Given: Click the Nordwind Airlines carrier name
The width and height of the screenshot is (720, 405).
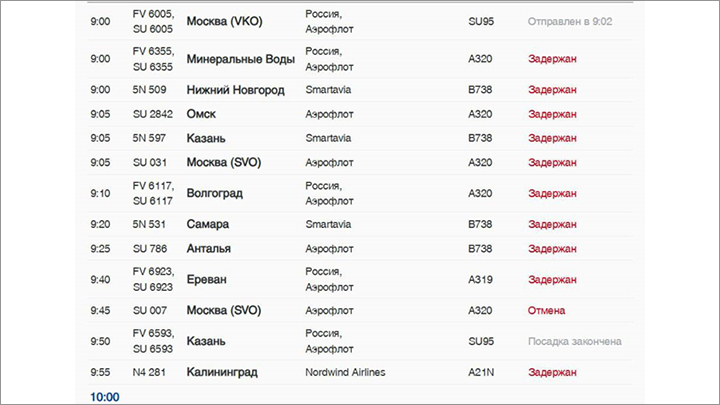Looking at the screenshot, I should point(345,372).
